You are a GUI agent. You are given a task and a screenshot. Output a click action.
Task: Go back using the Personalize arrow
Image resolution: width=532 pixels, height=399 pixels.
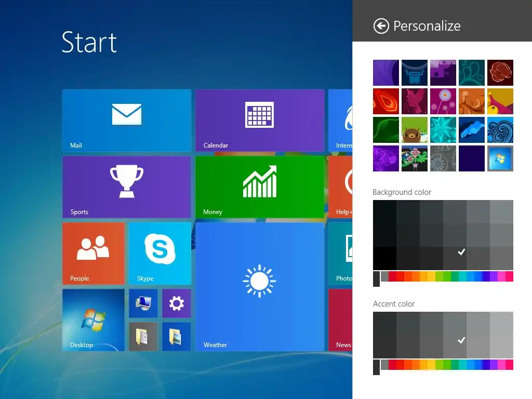(381, 26)
